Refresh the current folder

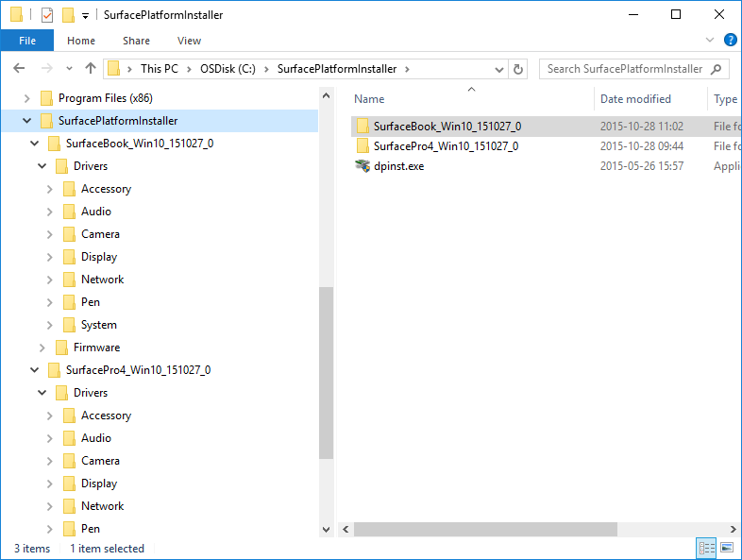pyautogui.click(x=518, y=69)
